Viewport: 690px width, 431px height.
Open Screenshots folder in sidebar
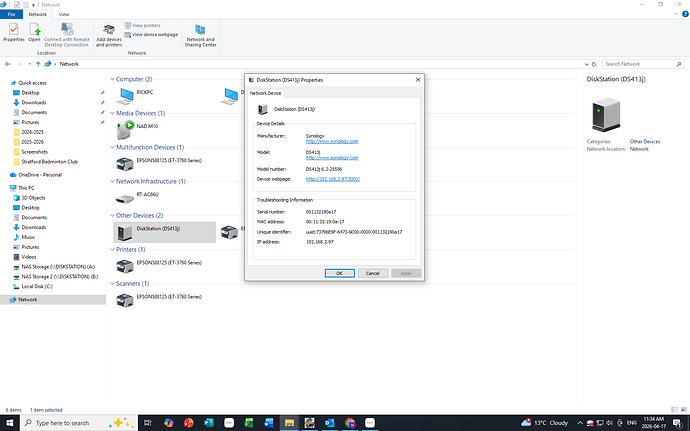click(x=34, y=152)
